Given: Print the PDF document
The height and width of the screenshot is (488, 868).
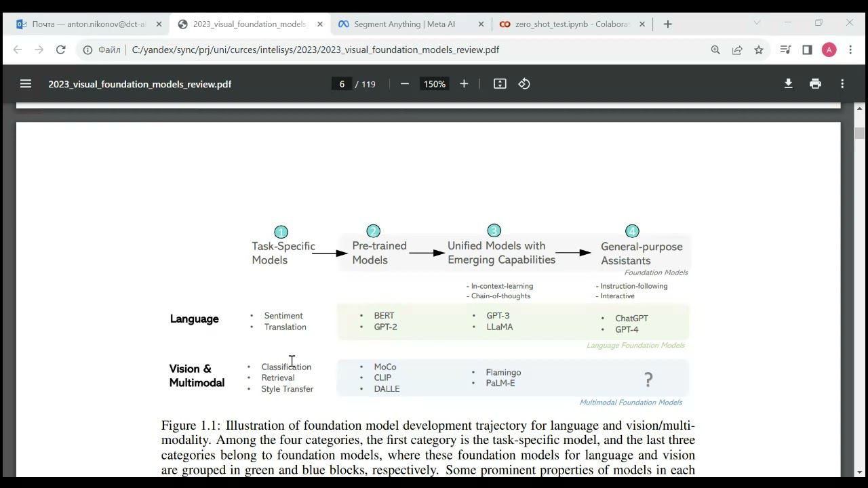Looking at the screenshot, I should click(x=815, y=84).
